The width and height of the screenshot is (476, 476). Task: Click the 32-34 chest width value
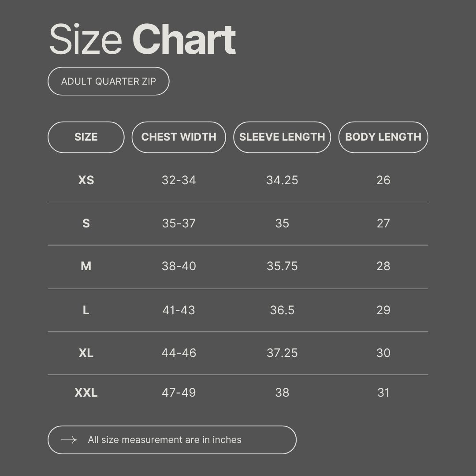click(x=178, y=180)
